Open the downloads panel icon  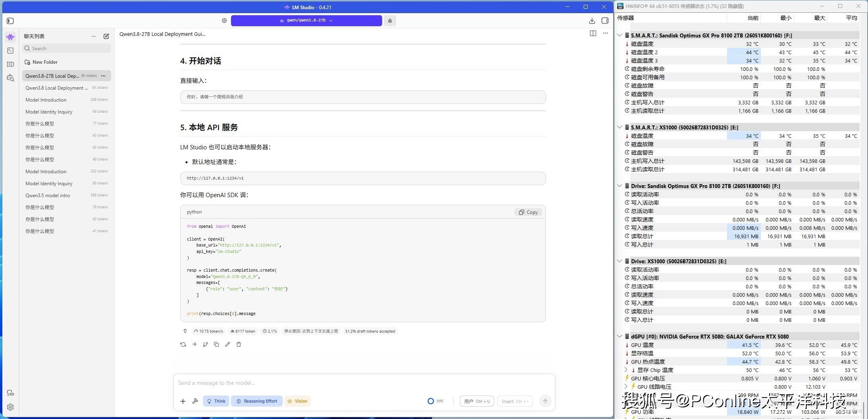(x=592, y=21)
